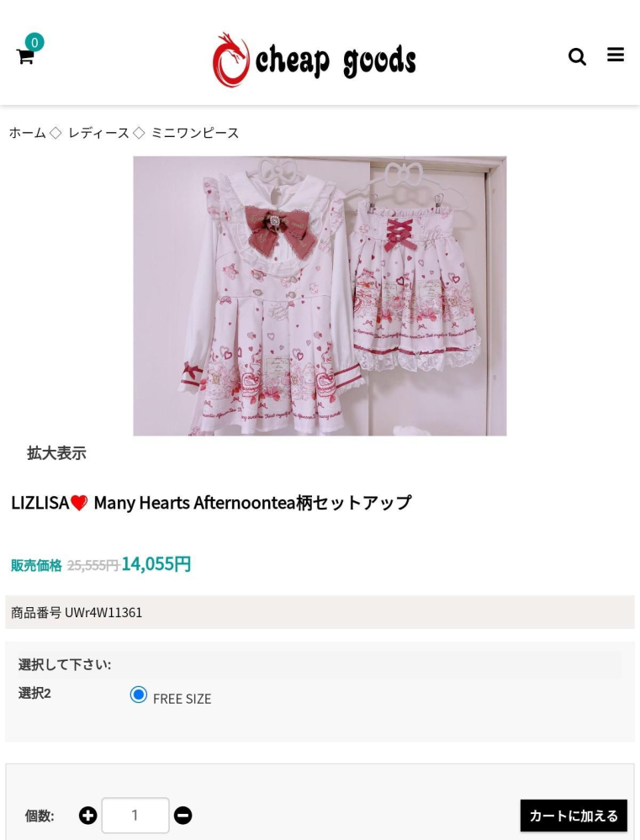The image size is (640, 840).
Task: Open the search magnifier icon
Action: pos(577,56)
